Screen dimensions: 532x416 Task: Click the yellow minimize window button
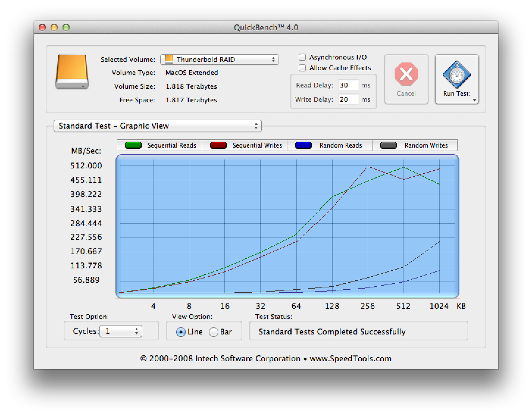point(54,27)
